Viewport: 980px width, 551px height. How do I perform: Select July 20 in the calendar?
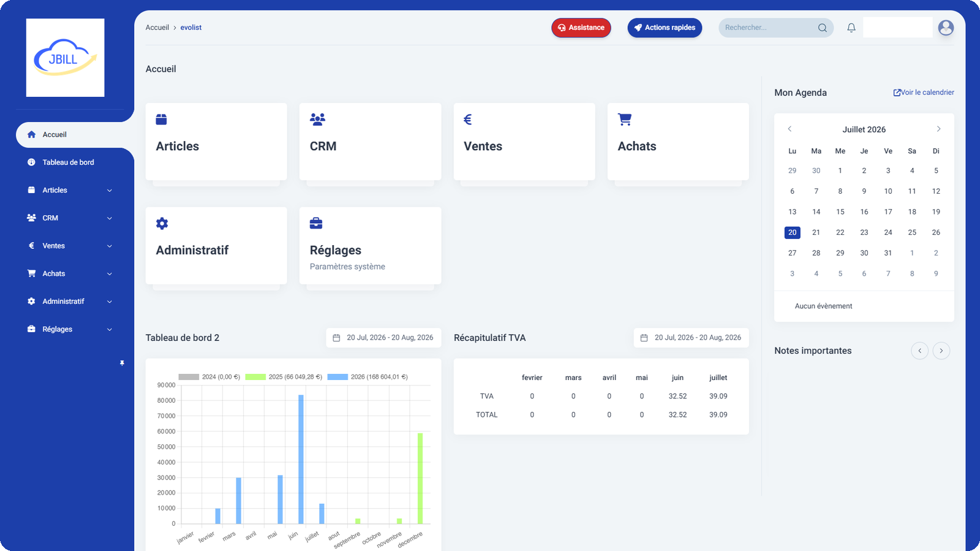click(x=793, y=232)
